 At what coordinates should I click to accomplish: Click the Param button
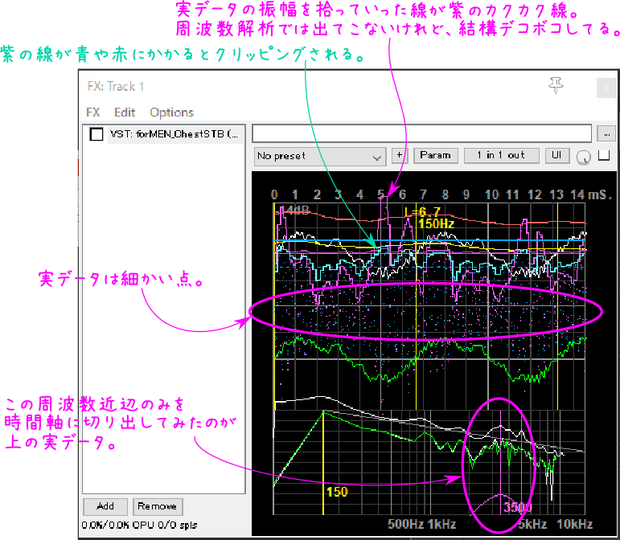tap(435, 155)
